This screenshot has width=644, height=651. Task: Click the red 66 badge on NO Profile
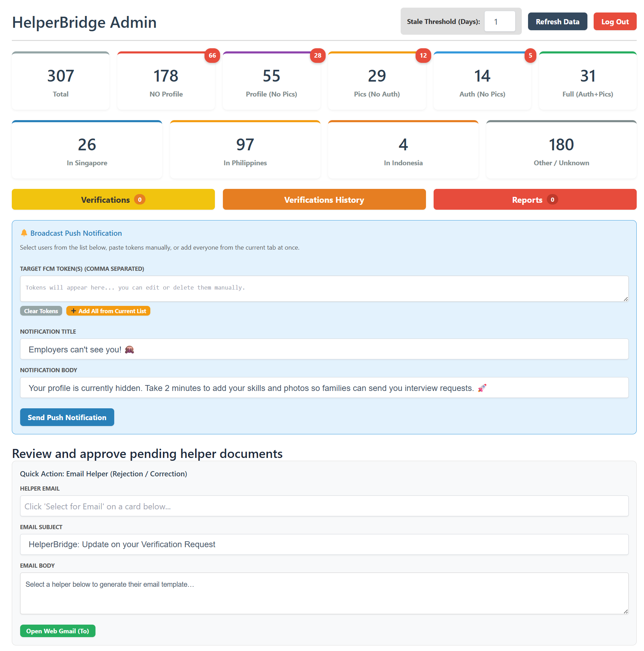(212, 56)
